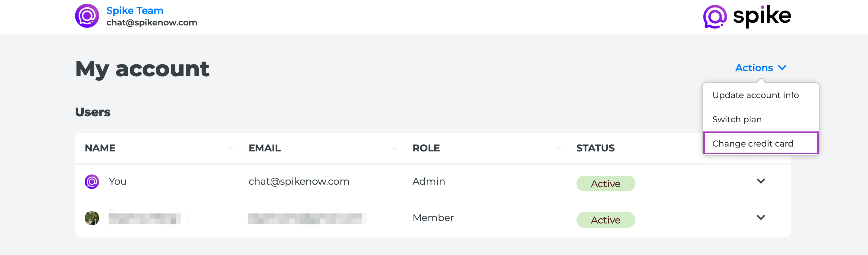
Task: Choose "Switch plan" in Actions menu
Action: [x=736, y=119]
